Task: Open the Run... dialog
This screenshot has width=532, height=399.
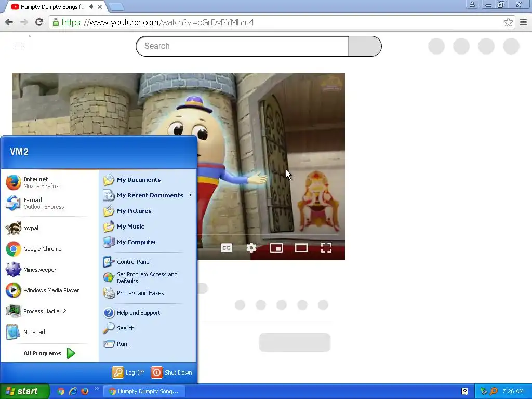Action: coord(148,344)
